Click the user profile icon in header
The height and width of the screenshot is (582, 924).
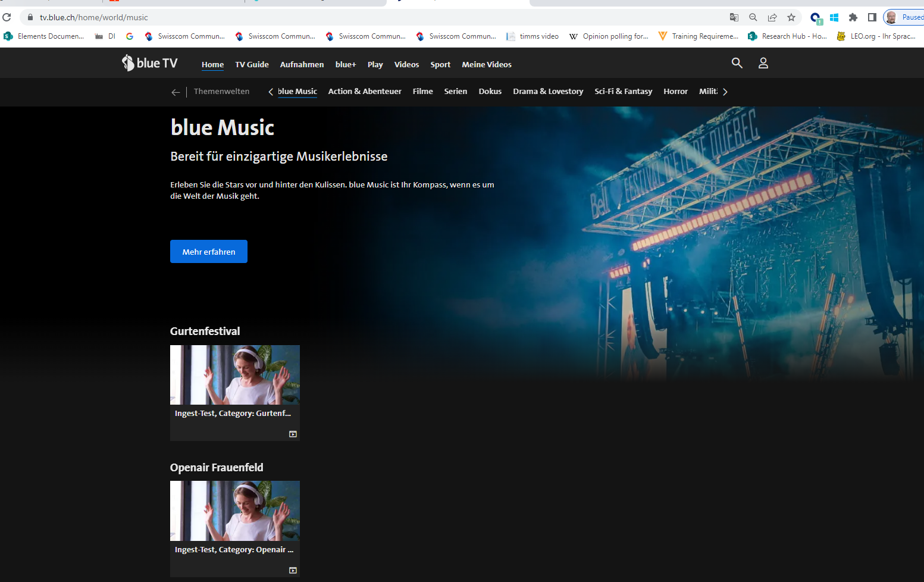coord(763,63)
